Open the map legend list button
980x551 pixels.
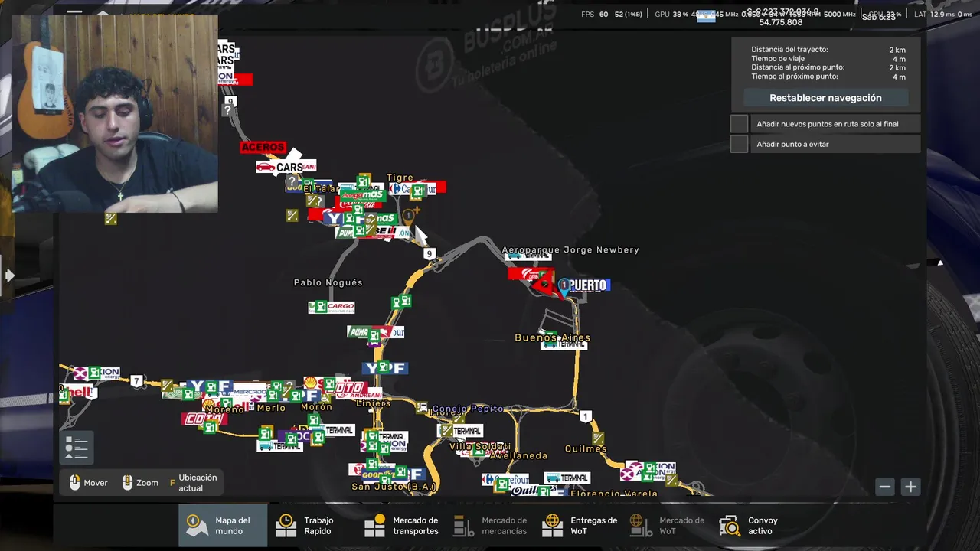coord(77,448)
